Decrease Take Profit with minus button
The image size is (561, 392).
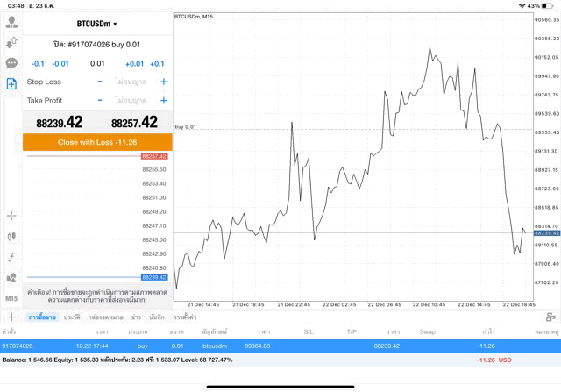coord(100,100)
